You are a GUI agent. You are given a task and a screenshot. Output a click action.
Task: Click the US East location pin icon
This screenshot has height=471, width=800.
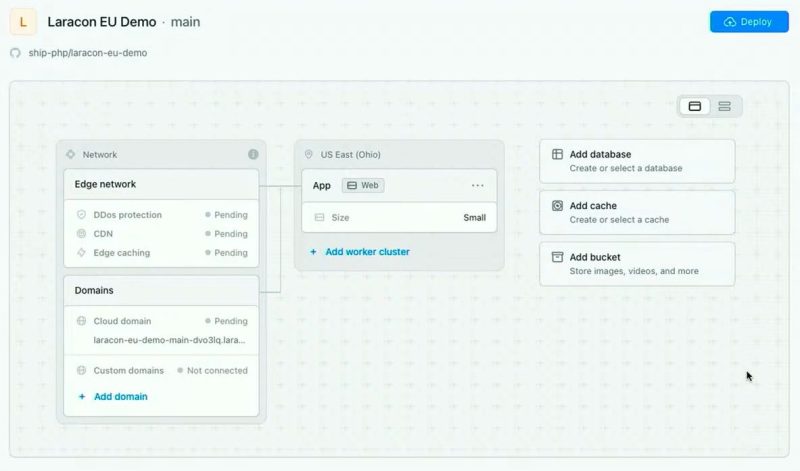pos(309,155)
